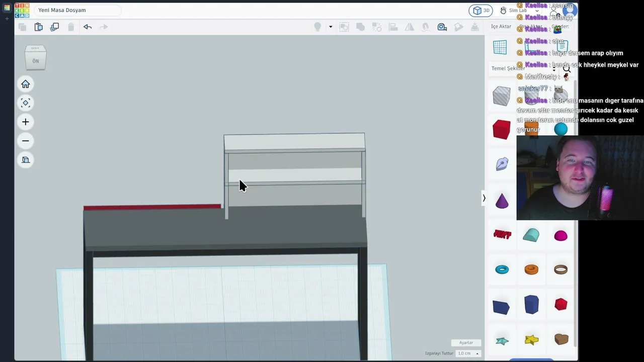Click the İçe Aktar import button
This screenshot has height=362, width=644.
(501, 27)
